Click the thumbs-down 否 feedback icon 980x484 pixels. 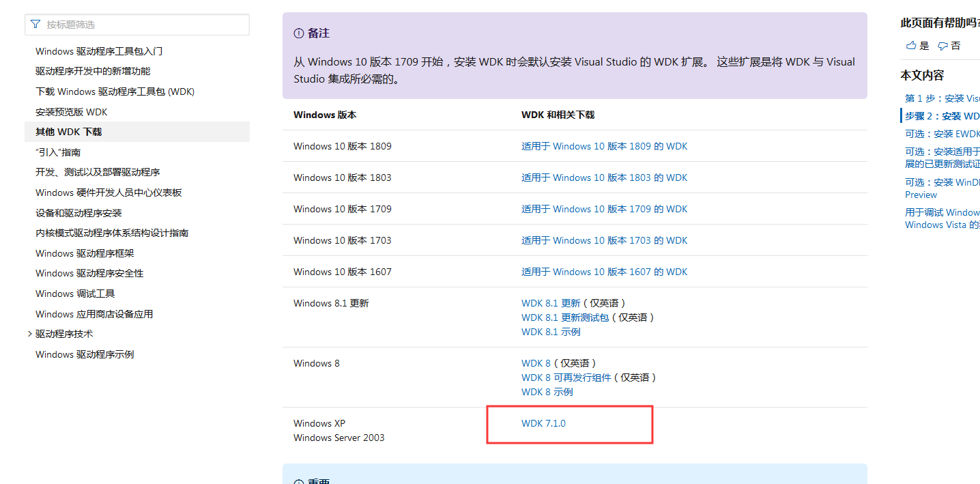tap(944, 45)
